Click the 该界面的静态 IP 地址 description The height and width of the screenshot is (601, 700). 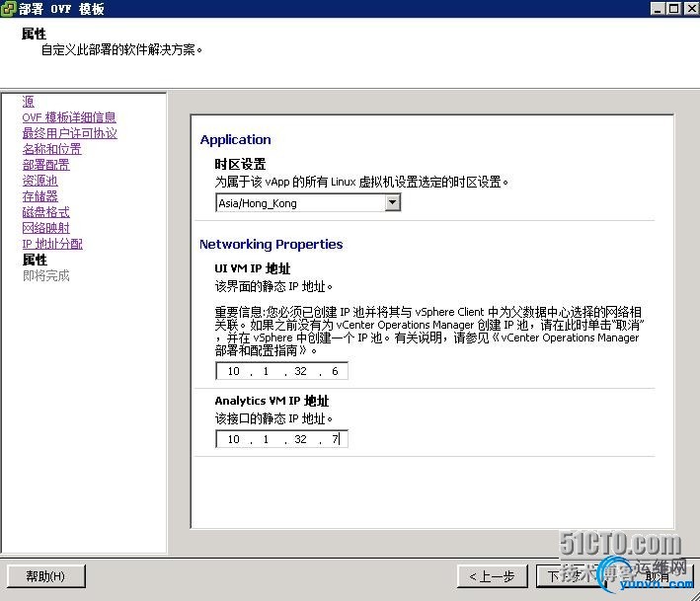(273, 286)
